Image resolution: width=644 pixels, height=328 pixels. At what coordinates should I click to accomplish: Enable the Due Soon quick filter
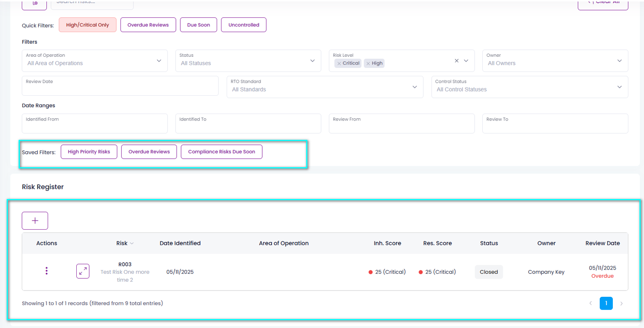point(198,25)
